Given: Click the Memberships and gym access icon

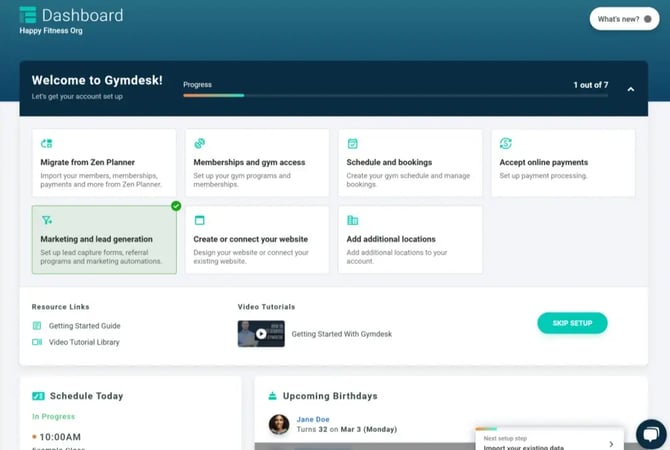Looking at the screenshot, I should point(199,144).
